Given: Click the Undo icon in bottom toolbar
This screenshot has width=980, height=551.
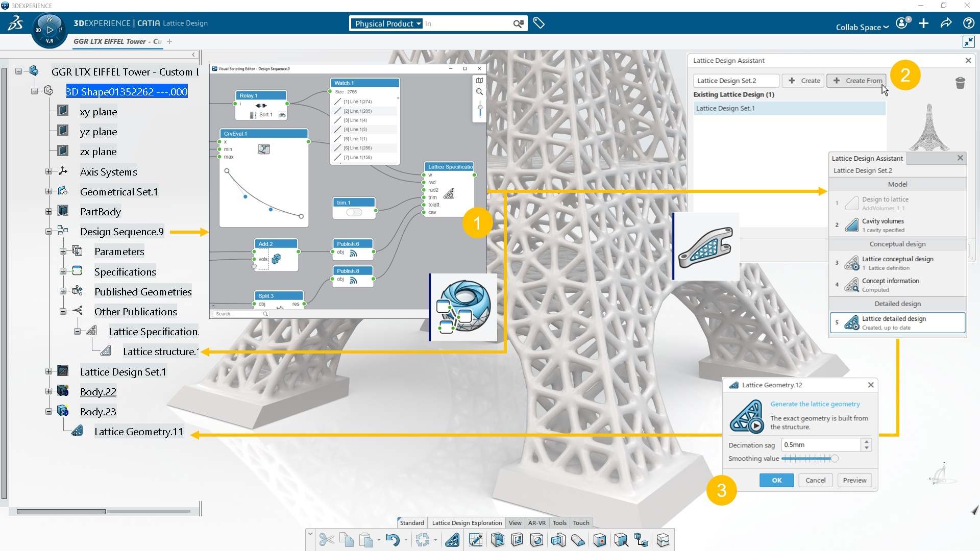Looking at the screenshot, I should point(393,540).
